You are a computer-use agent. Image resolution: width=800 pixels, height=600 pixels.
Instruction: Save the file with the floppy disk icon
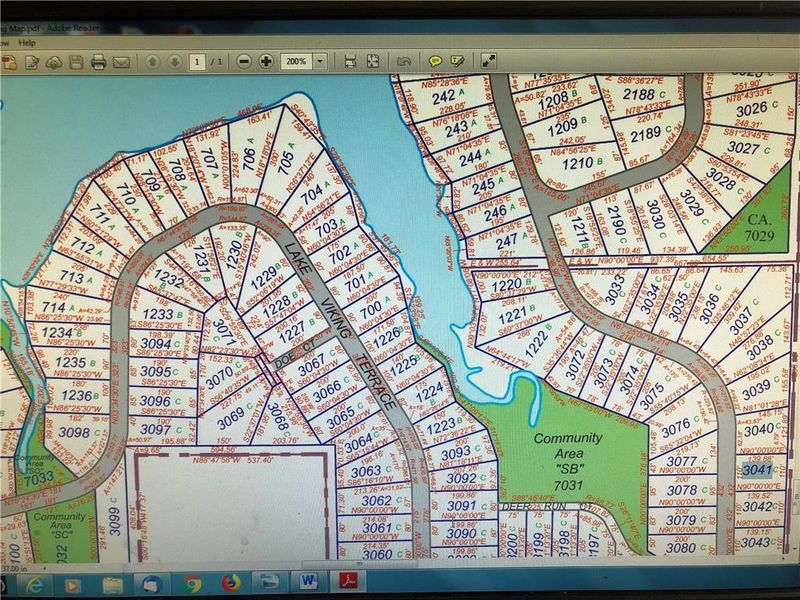(76, 62)
